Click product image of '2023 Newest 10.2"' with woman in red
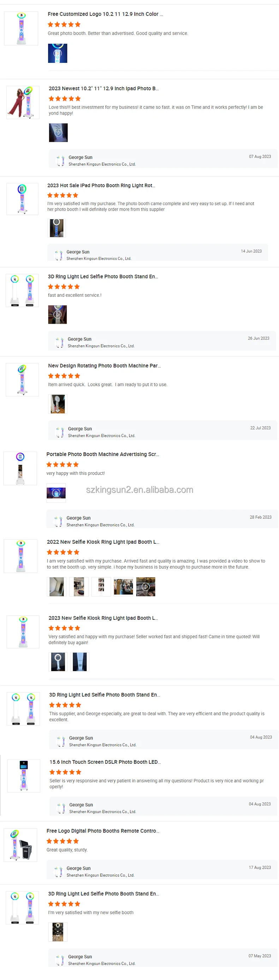Image resolution: width=279 pixels, height=980 pixels. [x=23, y=102]
